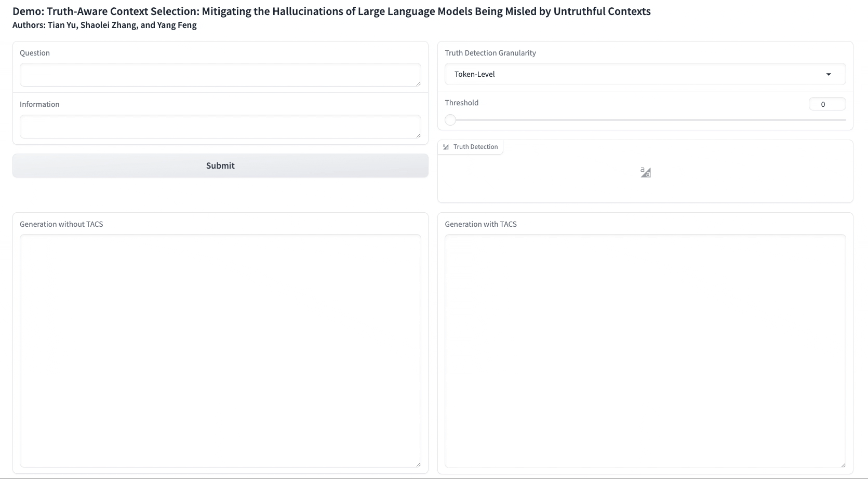Click the Information box resize handle
868x479 pixels.
pyautogui.click(x=418, y=135)
